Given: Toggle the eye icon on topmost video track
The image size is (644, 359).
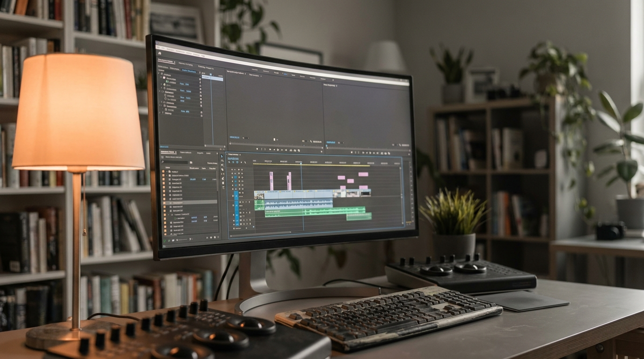Looking at the screenshot, I should click(242, 170).
